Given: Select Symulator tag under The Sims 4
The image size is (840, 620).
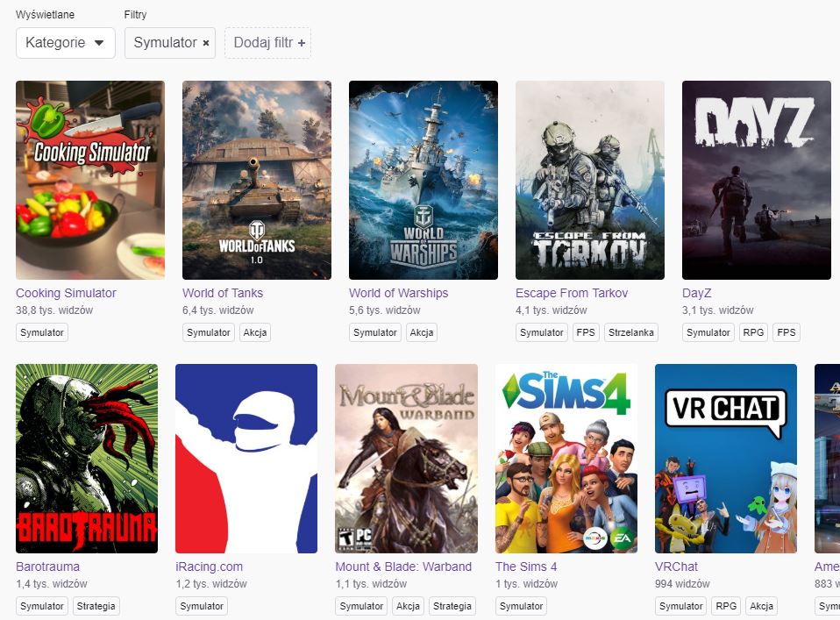Looking at the screenshot, I should point(521,606).
